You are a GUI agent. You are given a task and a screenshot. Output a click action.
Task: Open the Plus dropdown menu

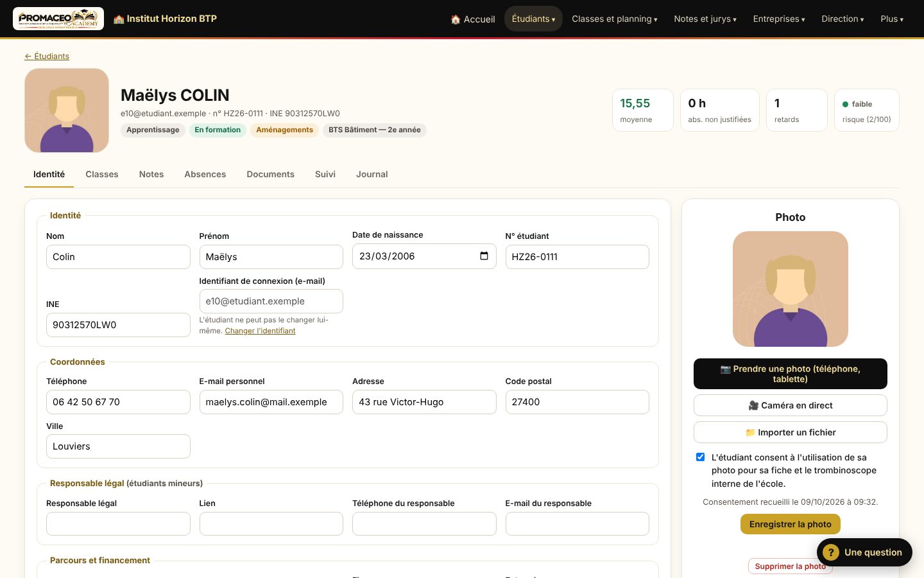tap(892, 19)
